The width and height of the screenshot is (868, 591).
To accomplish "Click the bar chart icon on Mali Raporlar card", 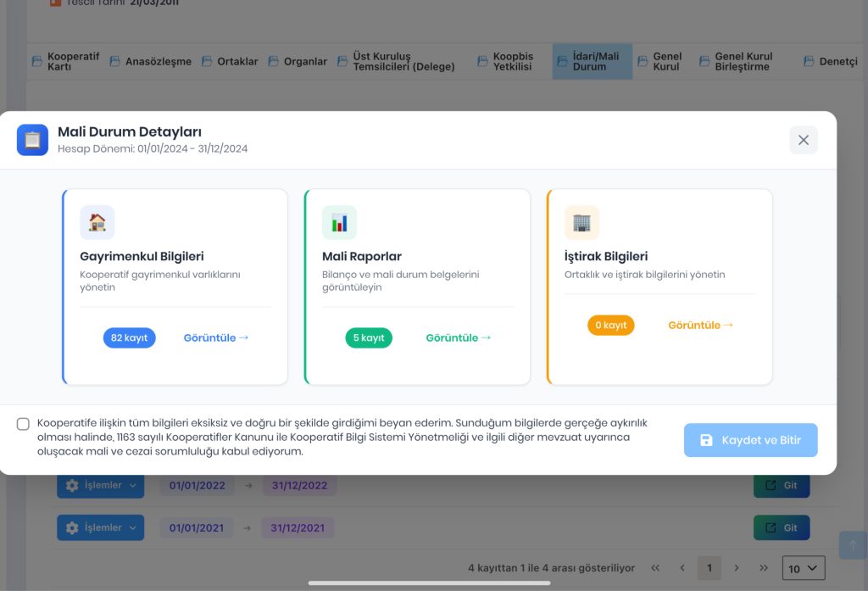I will (x=339, y=223).
